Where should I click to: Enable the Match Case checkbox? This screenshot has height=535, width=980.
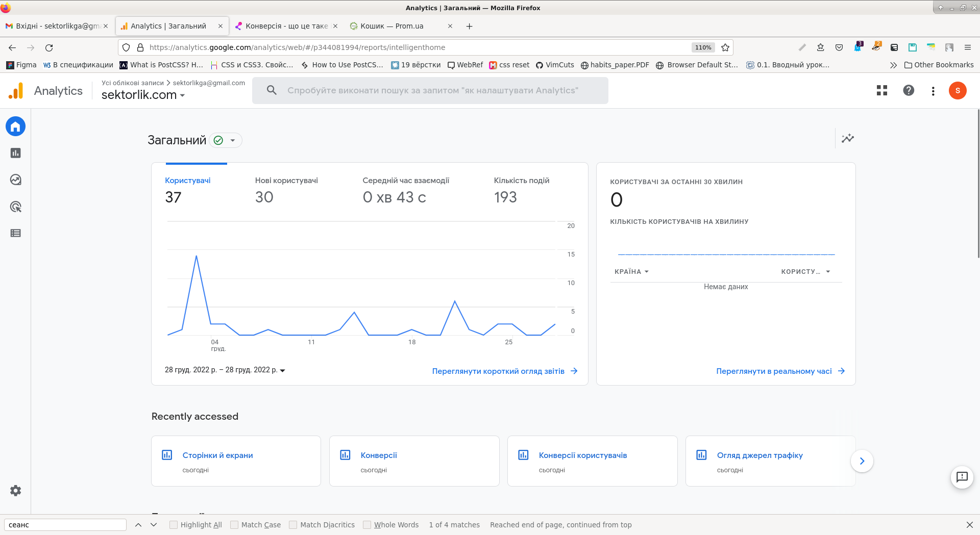[x=234, y=525]
